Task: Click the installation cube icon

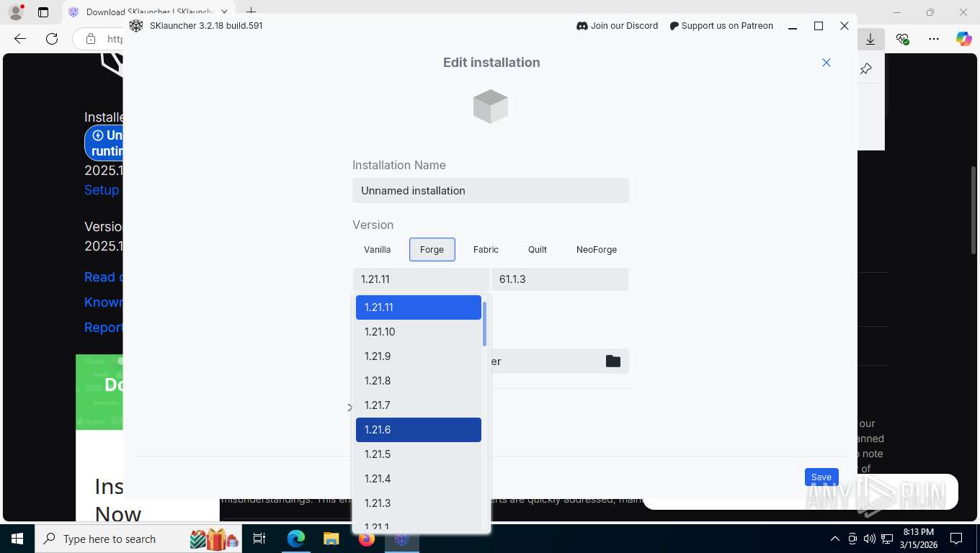Action: pyautogui.click(x=491, y=107)
